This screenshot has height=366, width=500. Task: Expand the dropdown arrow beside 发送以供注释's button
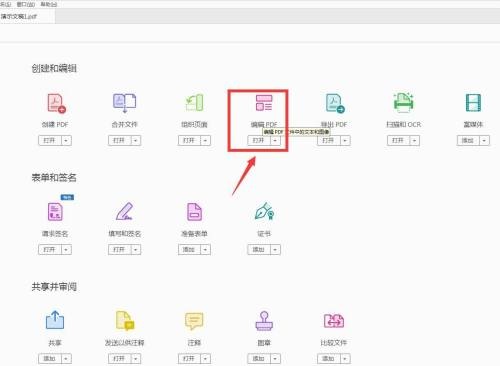[136, 358]
